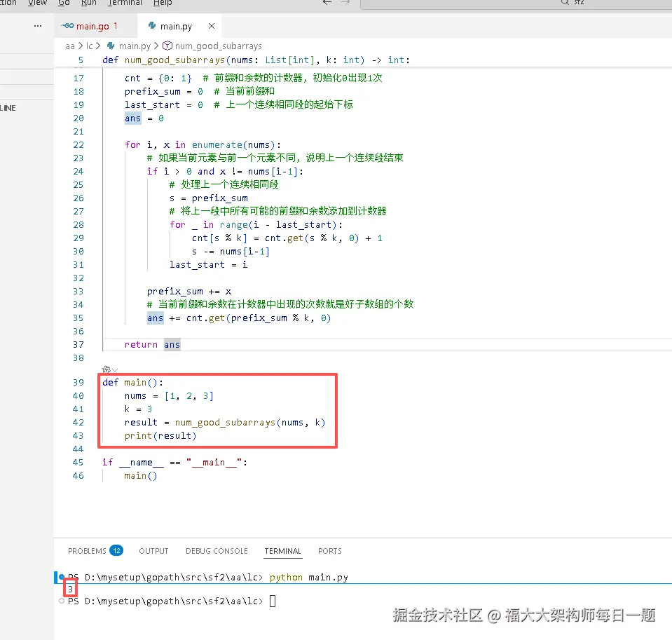Screen dimensions: 672x640
Task: Click the sticky scroll line def num_good_subarrays
Action: (x=256, y=60)
